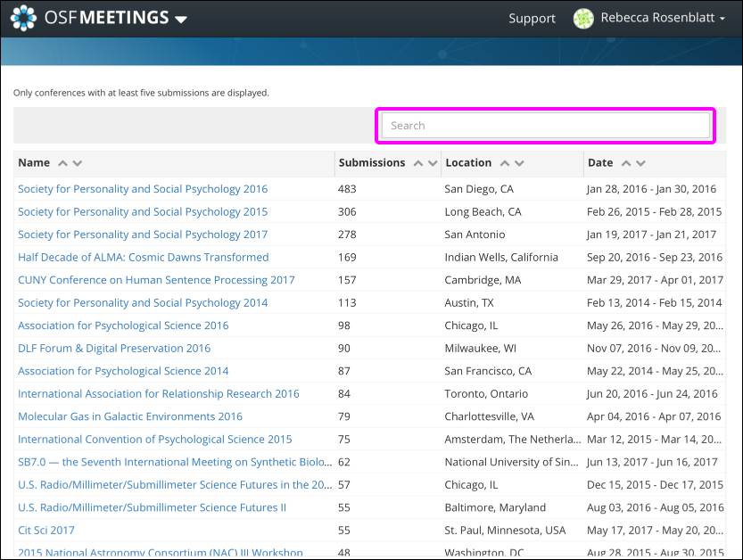Click Rebecca Rosenblatt's avatar icon

(583, 19)
